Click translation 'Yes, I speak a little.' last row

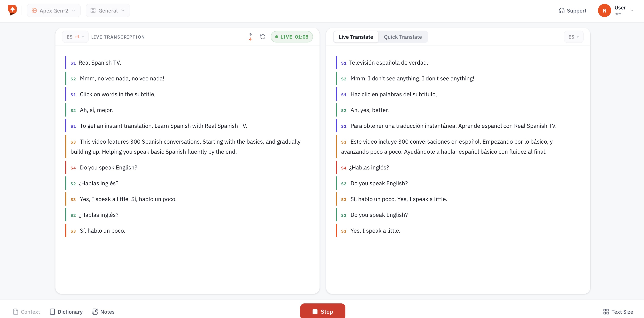(375, 231)
